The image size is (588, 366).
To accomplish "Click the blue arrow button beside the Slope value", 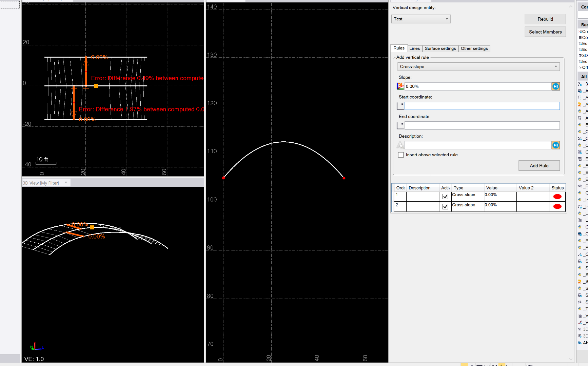I will [556, 86].
